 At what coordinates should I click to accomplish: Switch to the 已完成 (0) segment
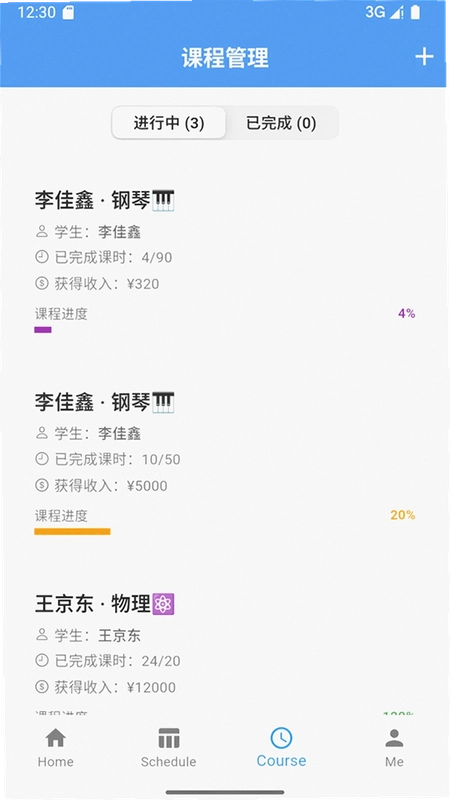(281, 123)
